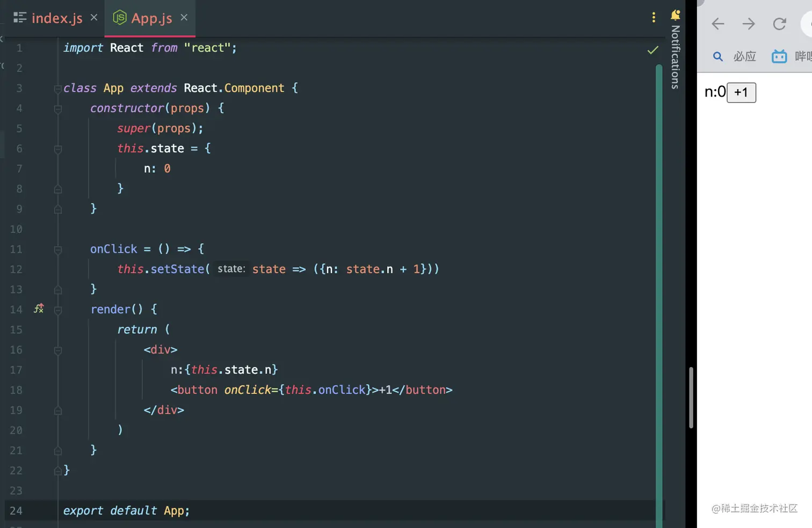The image size is (812, 528).
Task: Click the browser forward arrow
Action: pos(749,24)
